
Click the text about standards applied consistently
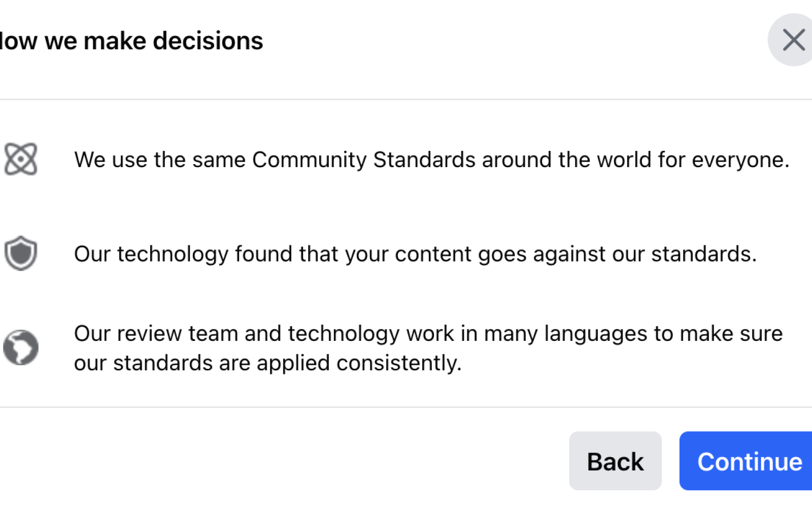[x=268, y=363]
